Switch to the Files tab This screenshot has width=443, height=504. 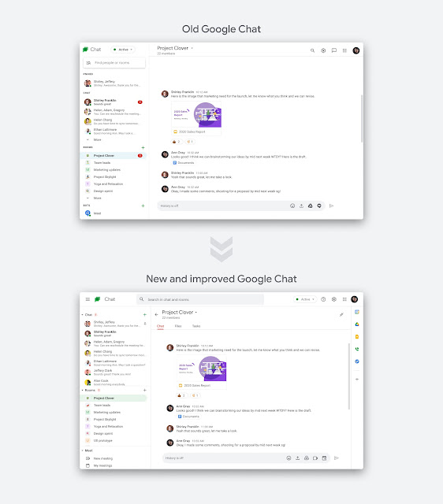(178, 326)
